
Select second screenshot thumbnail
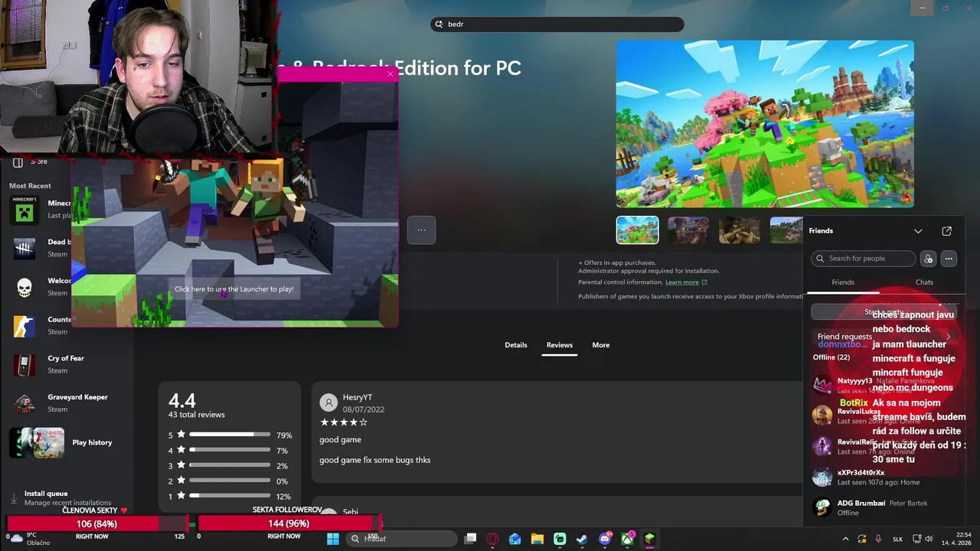click(688, 230)
